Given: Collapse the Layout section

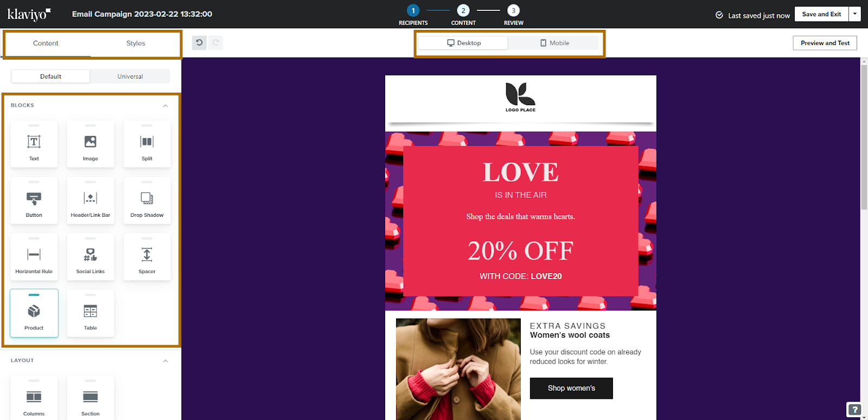Looking at the screenshot, I should click(x=165, y=361).
